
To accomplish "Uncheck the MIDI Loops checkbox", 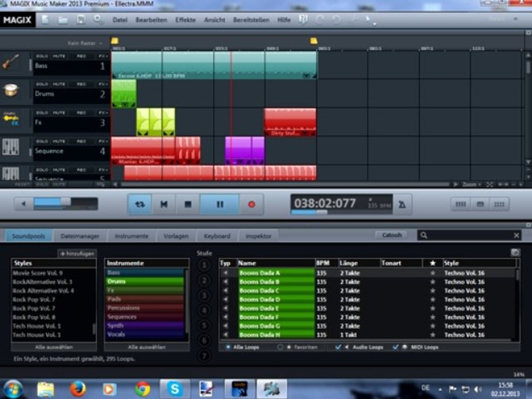I will click(x=396, y=347).
